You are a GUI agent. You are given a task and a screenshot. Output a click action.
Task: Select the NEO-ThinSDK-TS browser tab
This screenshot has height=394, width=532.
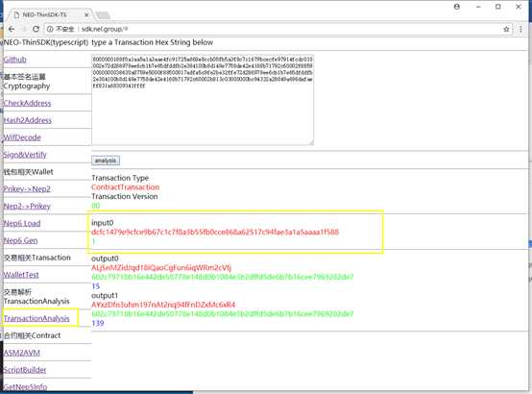(50, 14)
